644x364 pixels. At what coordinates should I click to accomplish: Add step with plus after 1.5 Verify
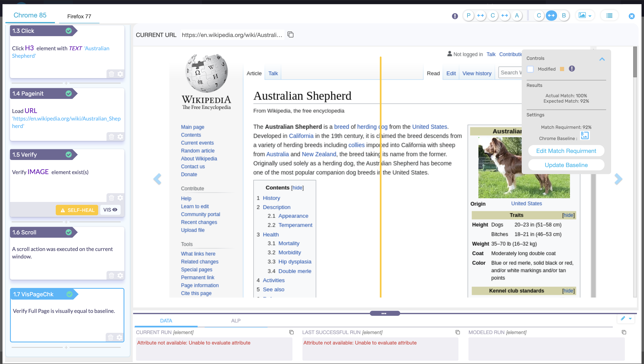pos(66,222)
